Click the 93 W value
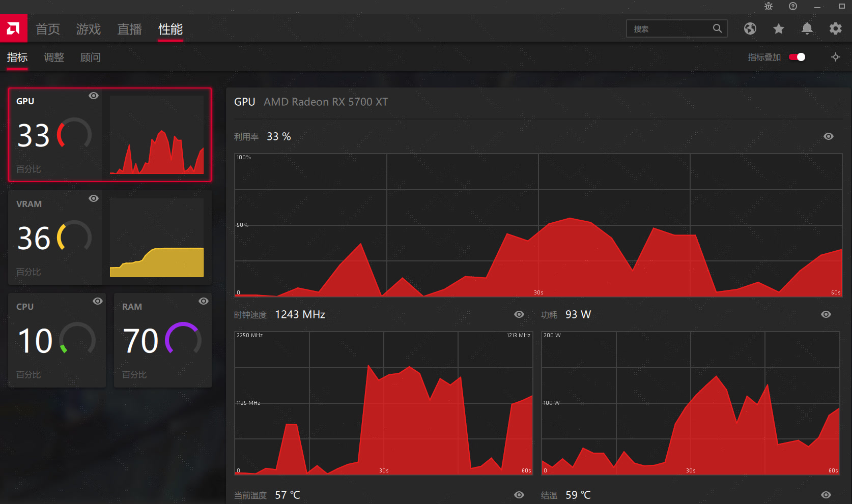This screenshot has height=504, width=852. coord(578,314)
